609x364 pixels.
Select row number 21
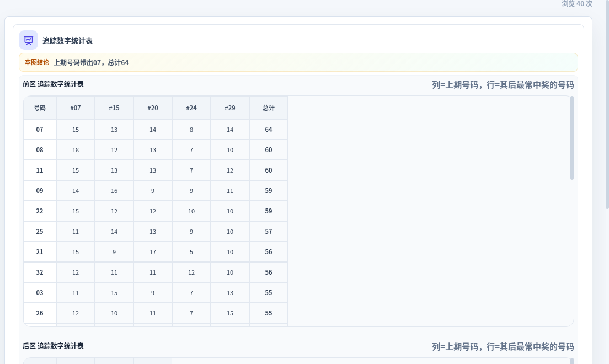point(40,251)
